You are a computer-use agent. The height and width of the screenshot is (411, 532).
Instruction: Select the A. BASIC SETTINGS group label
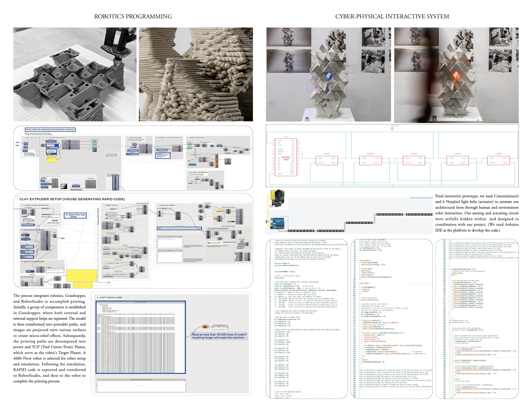(x=31, y=138)
